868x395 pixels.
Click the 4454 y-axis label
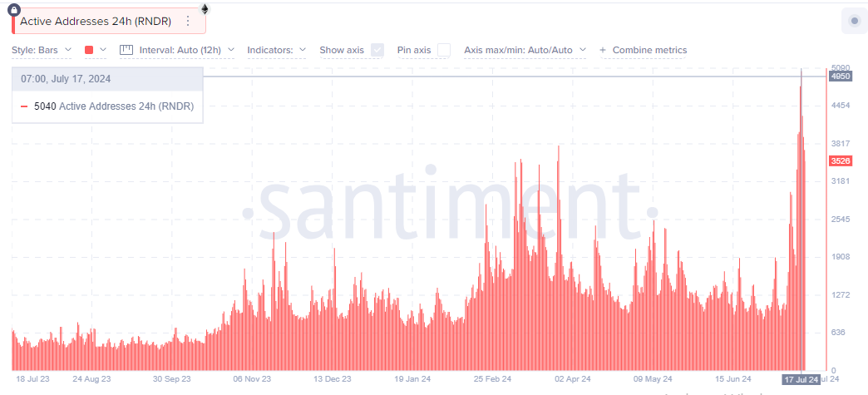(841, 106)
